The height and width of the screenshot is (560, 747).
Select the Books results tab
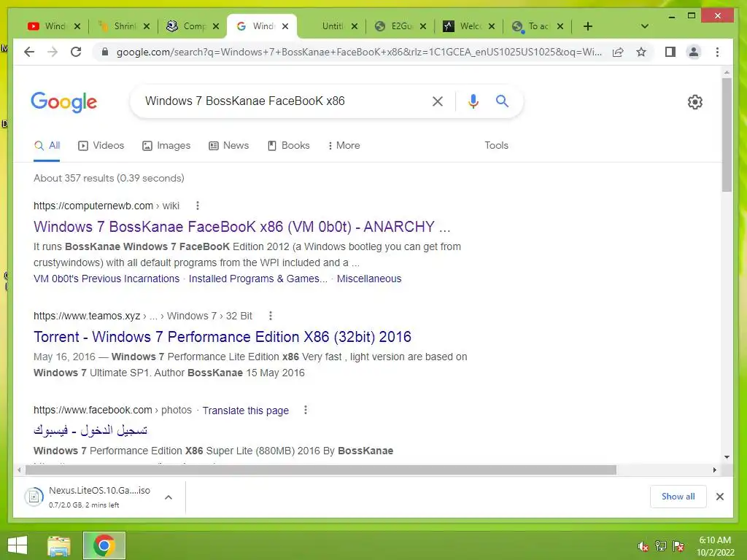(x=289, y=145)
